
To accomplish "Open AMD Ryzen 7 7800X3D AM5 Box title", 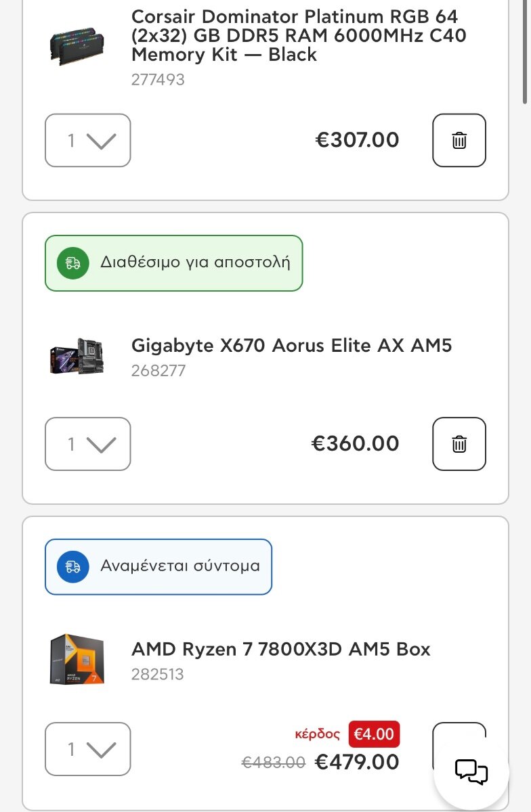I will 281,650.
